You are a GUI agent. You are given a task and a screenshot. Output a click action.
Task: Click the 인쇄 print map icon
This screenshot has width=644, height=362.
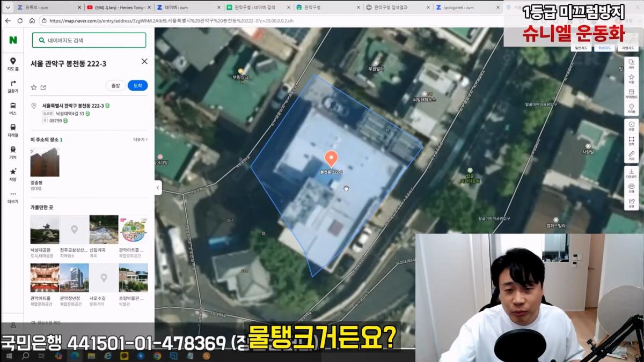(x=631, y=188)
